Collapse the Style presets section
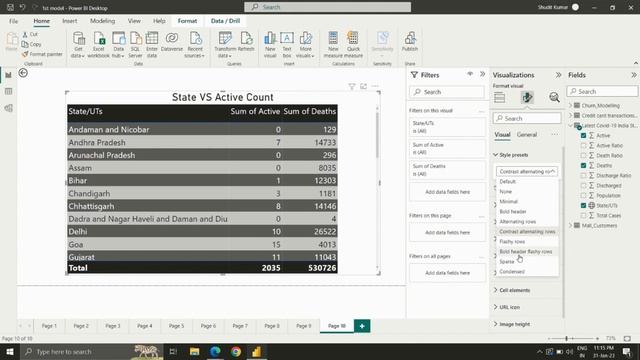Image resolution: width=640 pixels, height=360 pixels. tap(496, 155)
